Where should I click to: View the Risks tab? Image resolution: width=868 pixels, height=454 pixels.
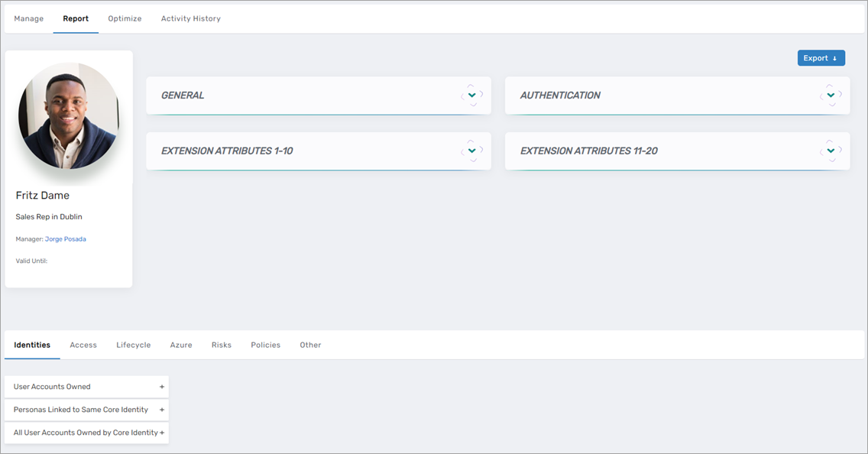pos(222,345)
